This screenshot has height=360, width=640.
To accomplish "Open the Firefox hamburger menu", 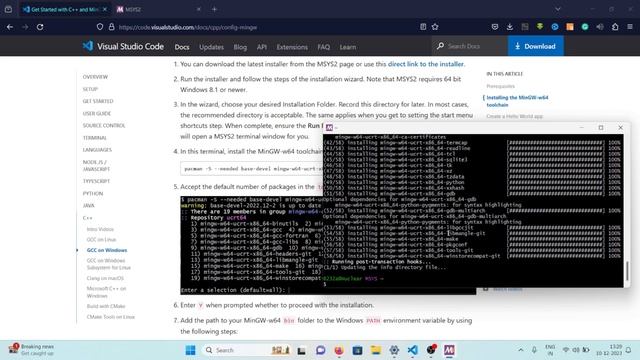I will click(630, 27).
